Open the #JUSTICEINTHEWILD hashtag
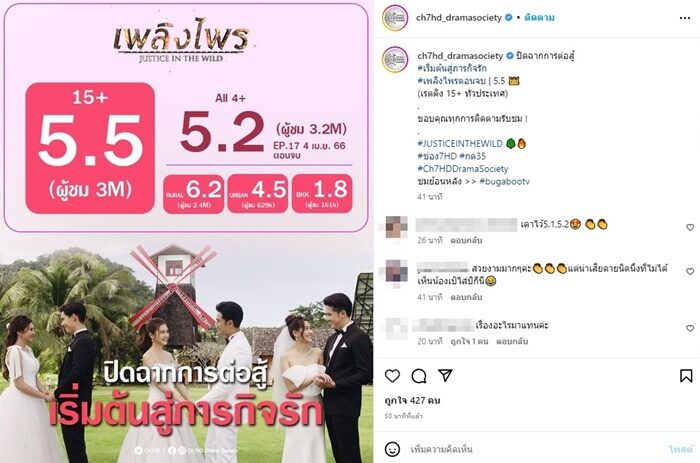The height and width of the screenshot is (463, 700). pyautogui.click(x=460, y=144)
